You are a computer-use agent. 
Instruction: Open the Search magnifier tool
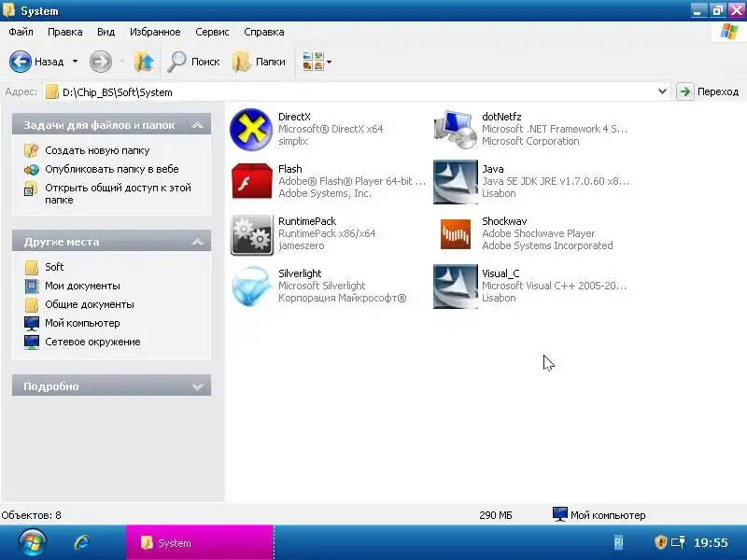(176, 62)
